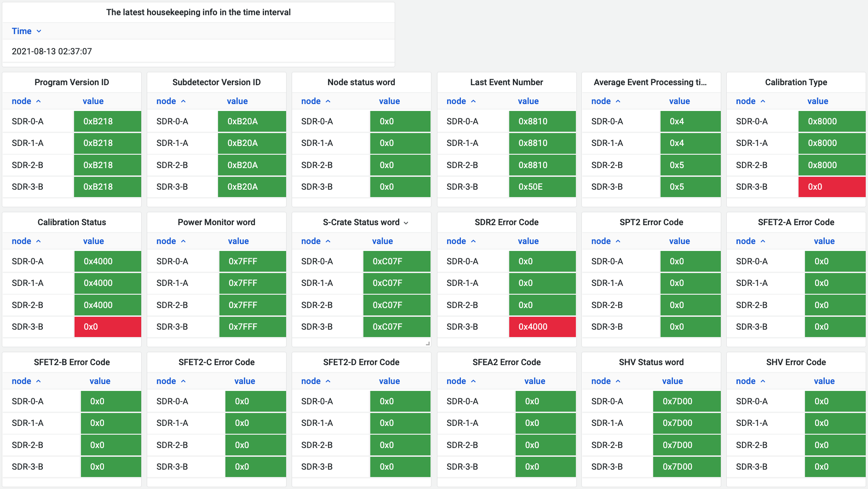The image size is (868, 489).
Task: Click SDR-2-B node in Node status word
Action: point(317,165)
